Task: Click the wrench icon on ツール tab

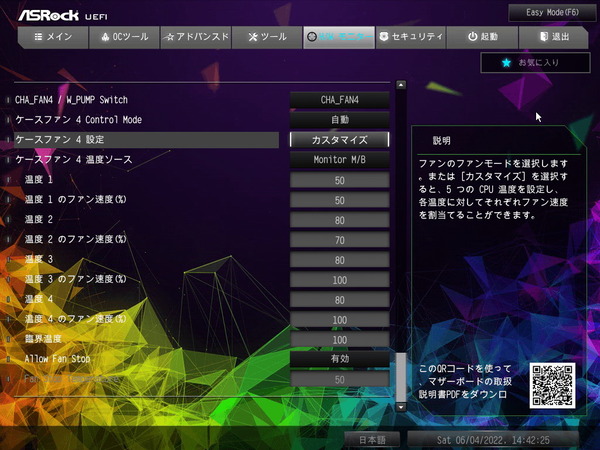Action: click(251, 37)
